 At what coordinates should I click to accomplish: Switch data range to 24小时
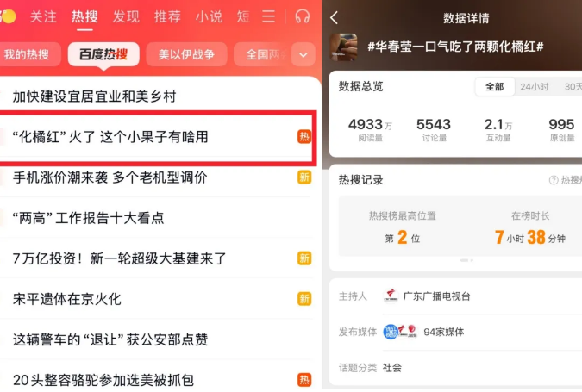[x=534, y=87]
